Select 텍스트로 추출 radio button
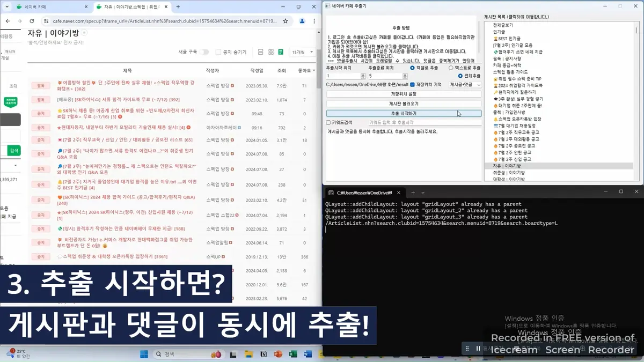This screenshot has width=644, height=362. click(465, 68)
